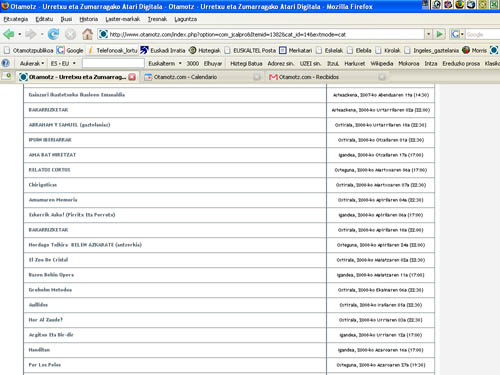500x375 pixels.
Task: Expand the URL bar history dropdown
Action: click(x=429, y=34)
